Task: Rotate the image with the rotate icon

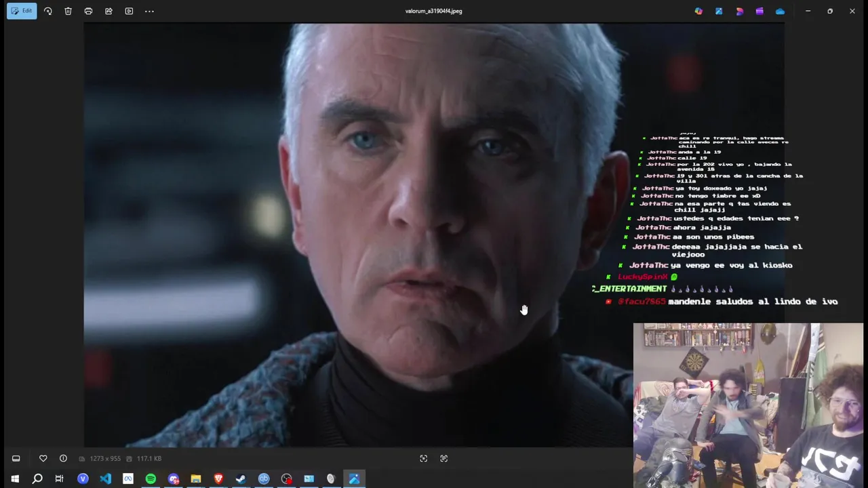Action: click(47, 11)
